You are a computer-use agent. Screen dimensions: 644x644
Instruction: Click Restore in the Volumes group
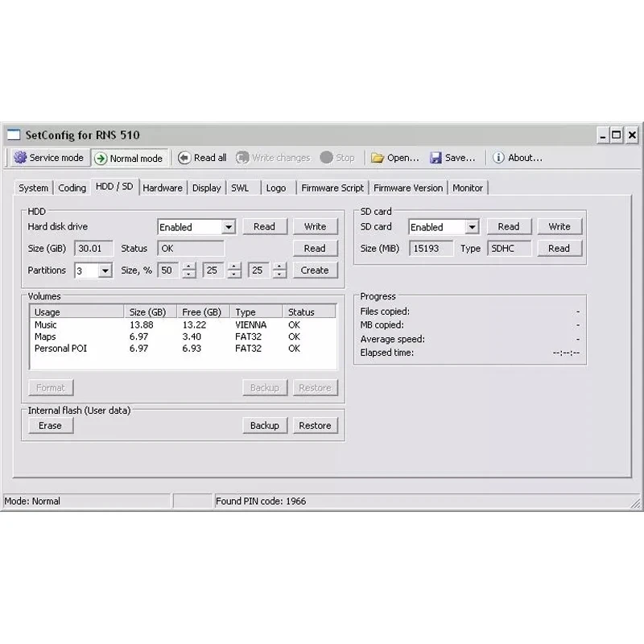316,388
